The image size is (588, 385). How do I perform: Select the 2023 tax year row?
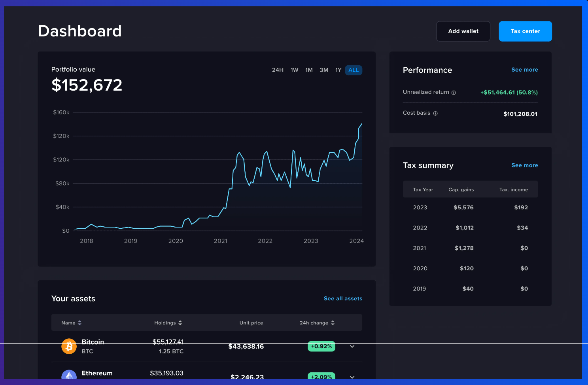[471, 207]
